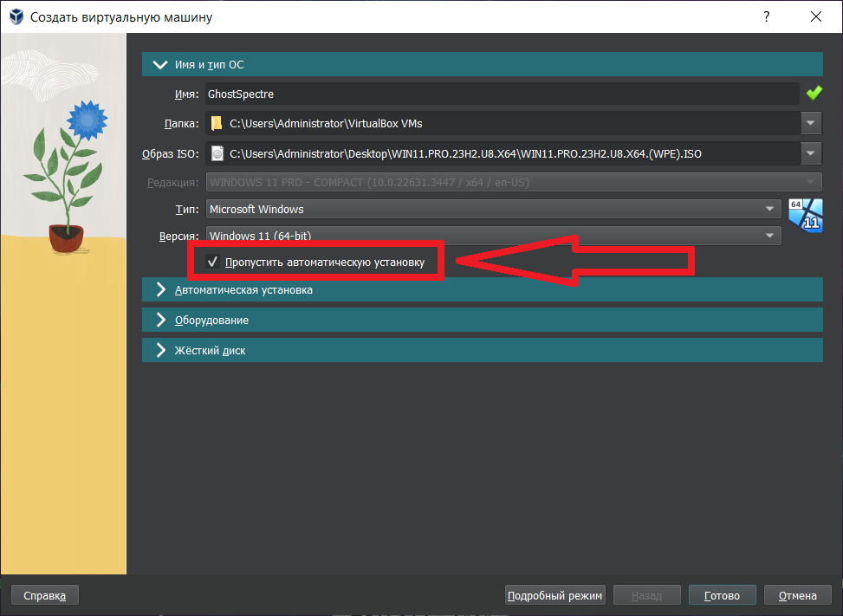The height and width of the screenshot is (616, 843).
Task: Click the disabled Редакция dropdown
Action: pos(514,182)
